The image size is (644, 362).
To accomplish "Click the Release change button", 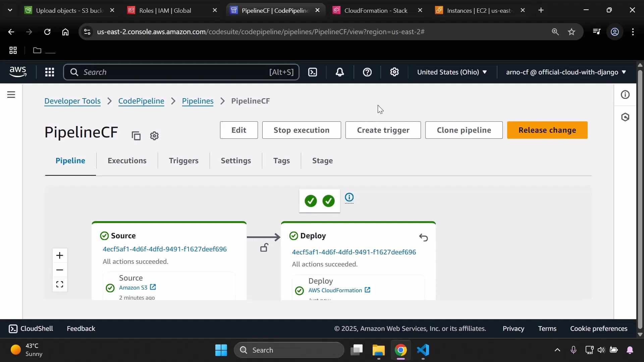I will tap(547, 130).
